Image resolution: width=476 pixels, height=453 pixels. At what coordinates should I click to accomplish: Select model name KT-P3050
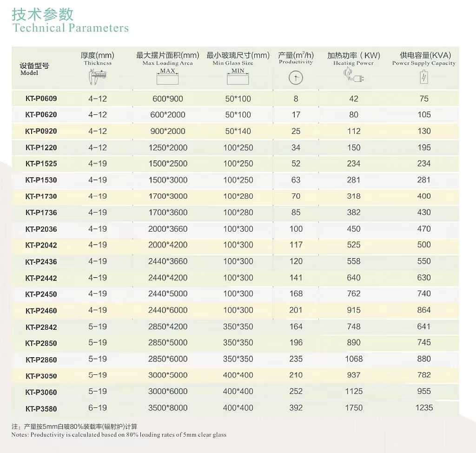click(x=41, y=376)
